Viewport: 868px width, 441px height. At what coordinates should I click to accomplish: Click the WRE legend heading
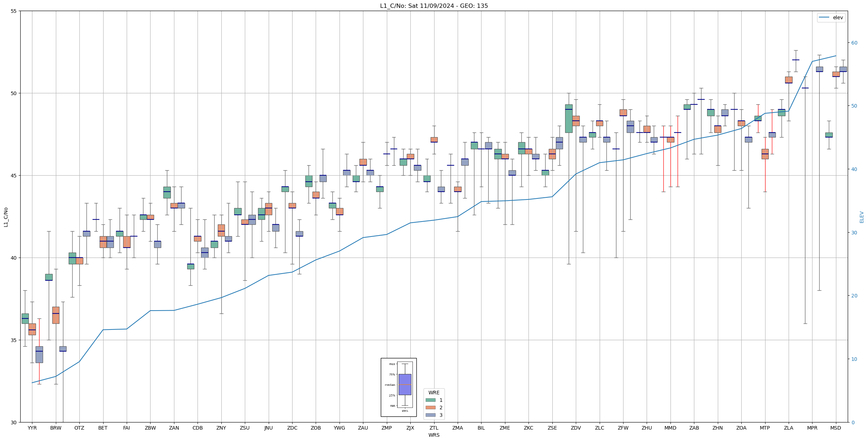[434, 393]
